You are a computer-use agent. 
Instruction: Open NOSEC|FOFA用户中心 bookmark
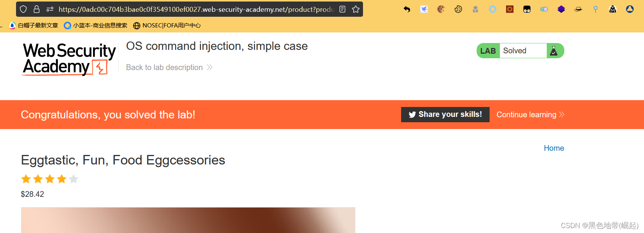[x=167, y=26]
